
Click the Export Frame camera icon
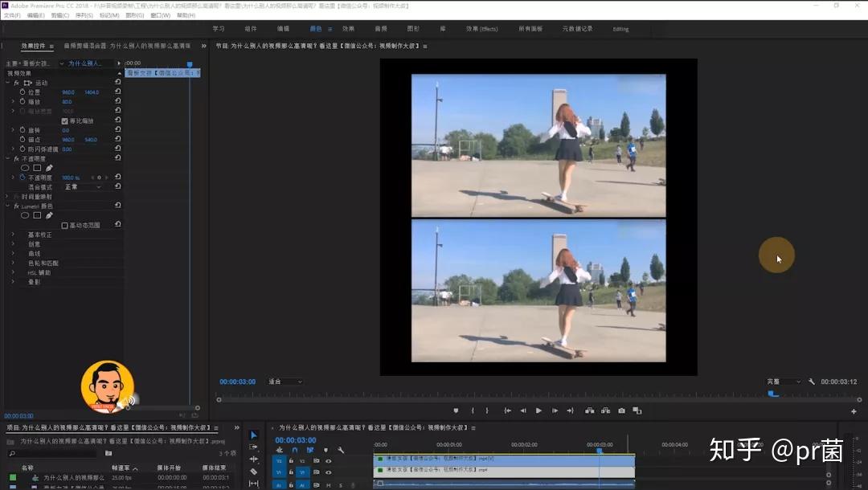[621, 410]
